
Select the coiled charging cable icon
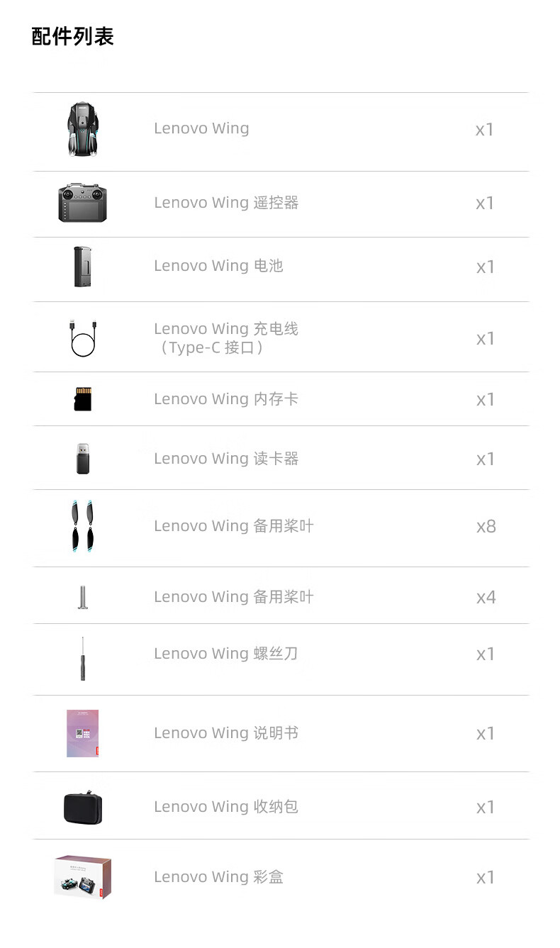tap(83, 338)
